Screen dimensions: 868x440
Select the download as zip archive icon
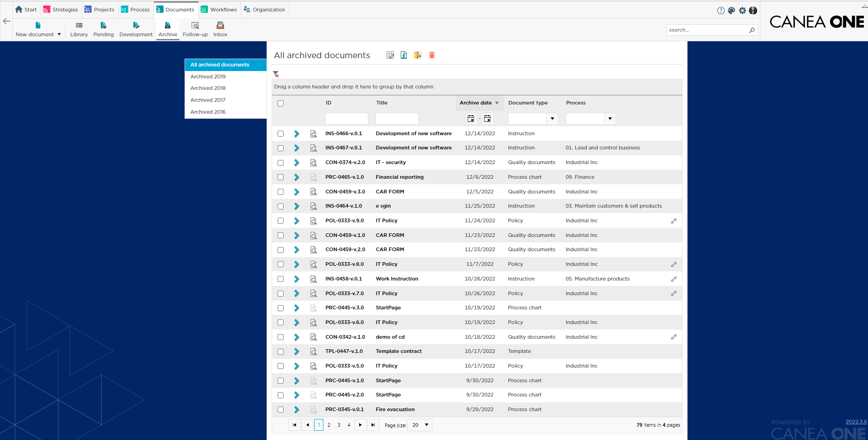pyautogui.click(x=417, y=55)
